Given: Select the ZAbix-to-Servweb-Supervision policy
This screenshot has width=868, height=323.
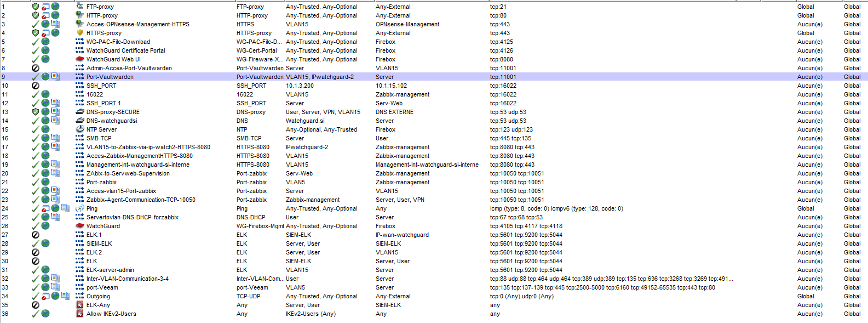Looking at the screenshot, I should [x=128, y=173].
